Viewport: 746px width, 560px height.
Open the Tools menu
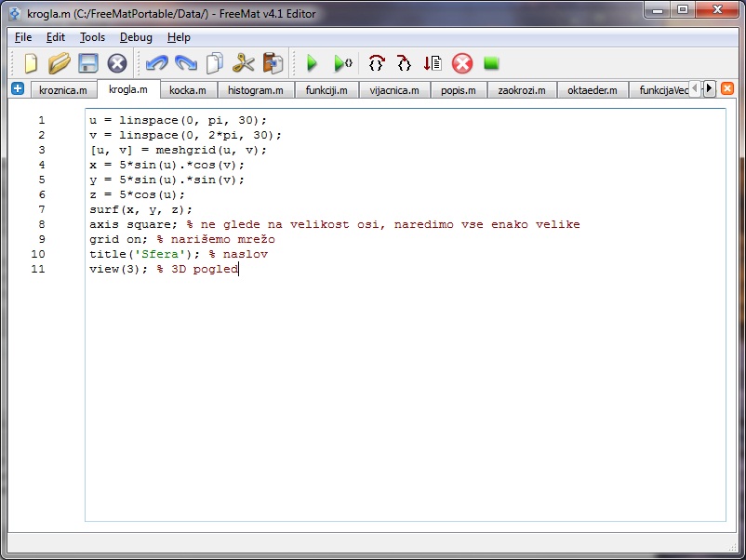(x=92, y=37)
